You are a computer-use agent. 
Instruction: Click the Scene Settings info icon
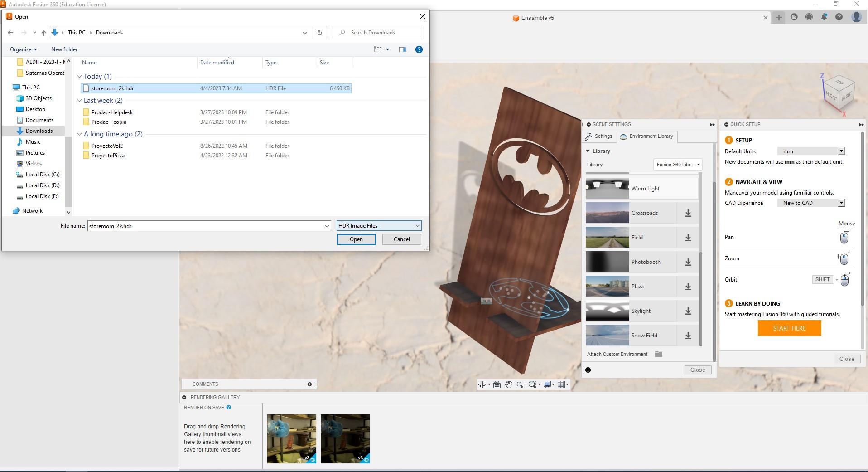click(x=588, y=370)
